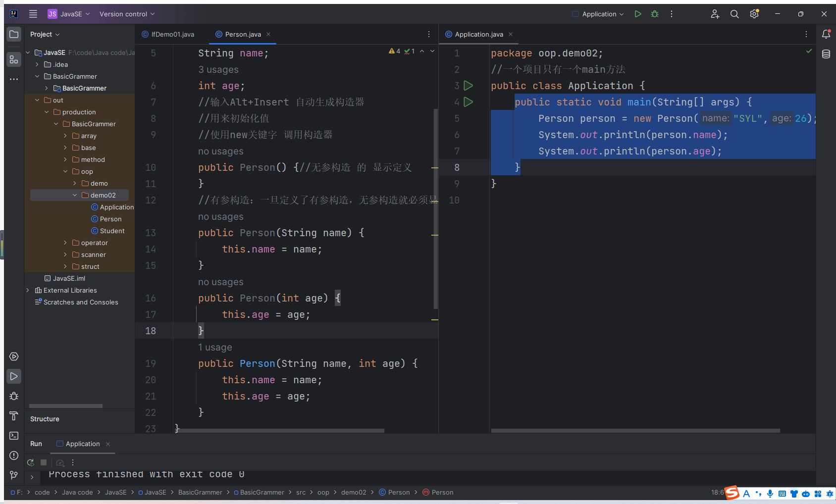Open the main hamburger menu
Viewport: 836px width, 504px height.
(33, 14)
